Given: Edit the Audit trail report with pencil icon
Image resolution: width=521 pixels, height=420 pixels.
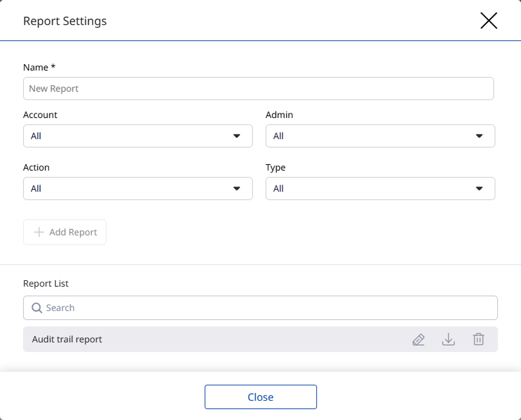Looking at the screenshot, I should point(418,340).
